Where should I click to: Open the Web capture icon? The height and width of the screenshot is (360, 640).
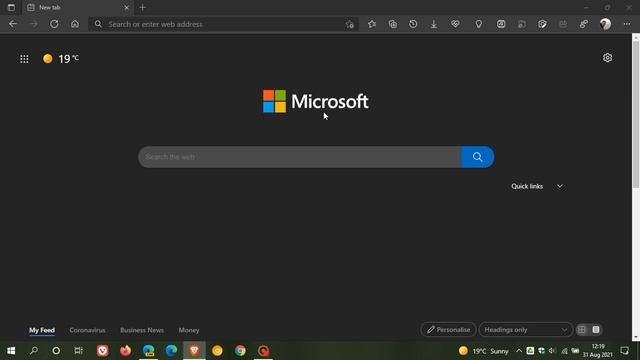tap(501, 24)
